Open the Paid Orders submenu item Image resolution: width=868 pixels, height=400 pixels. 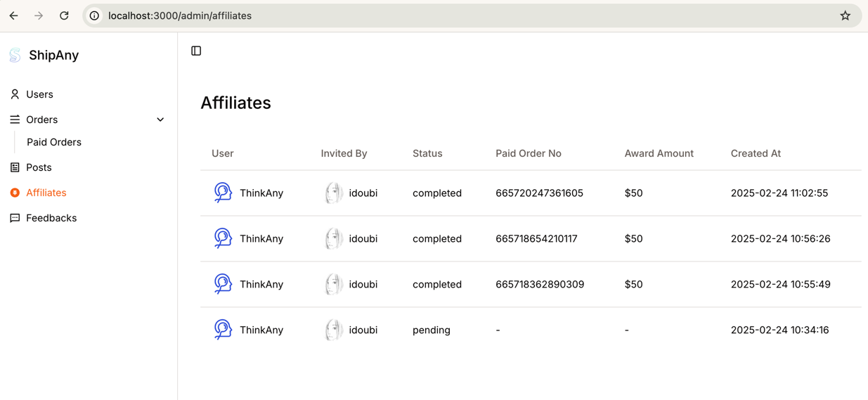coord(54,142)
